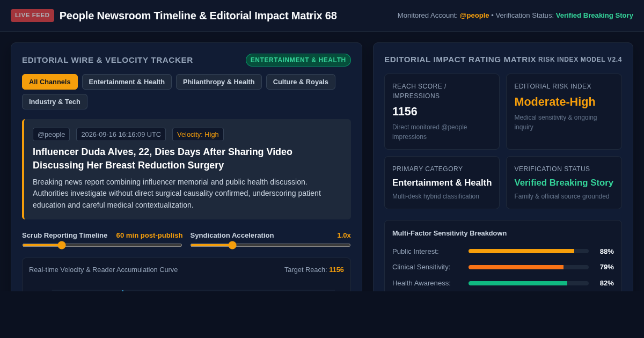Click the Editorial Wire & Velocity Tracker heading
The width and height of the screenshot is (644, 338).
click(107, 60)
